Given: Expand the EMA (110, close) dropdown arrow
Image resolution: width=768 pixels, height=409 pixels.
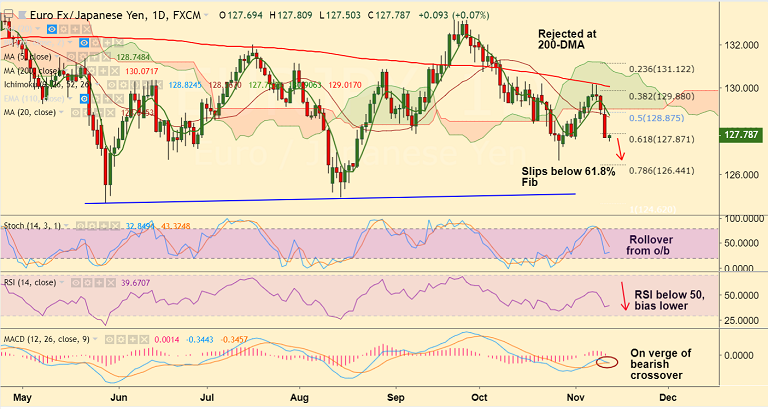Looking at the screenshot, I should tap(70, 99).
